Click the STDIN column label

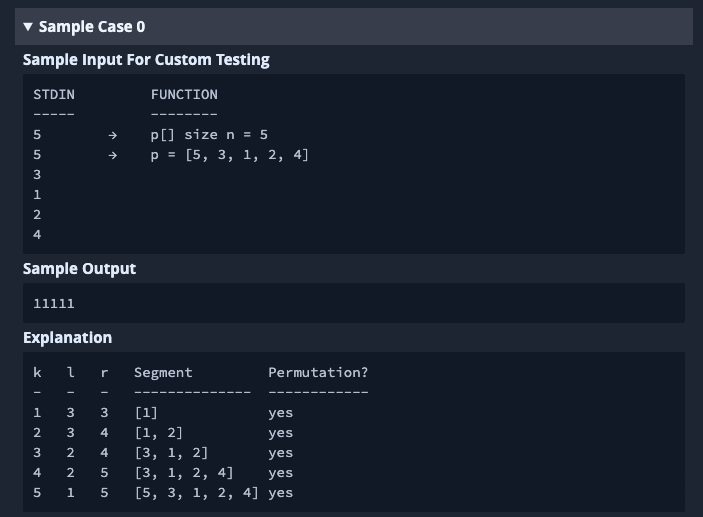54,95
